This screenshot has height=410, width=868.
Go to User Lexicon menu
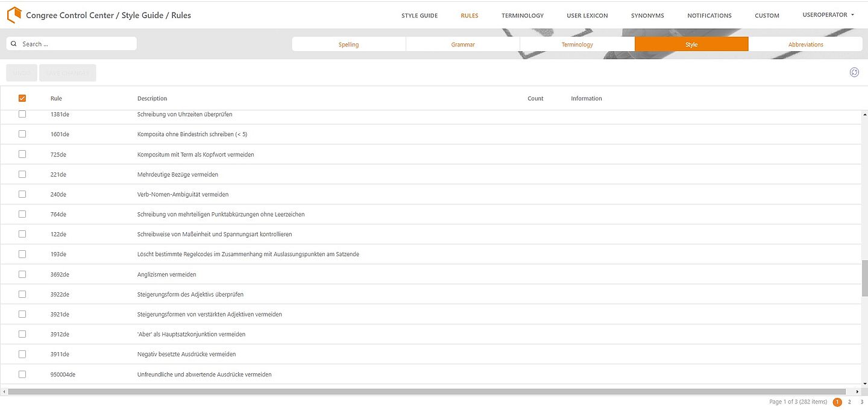[x=587, y=16]
